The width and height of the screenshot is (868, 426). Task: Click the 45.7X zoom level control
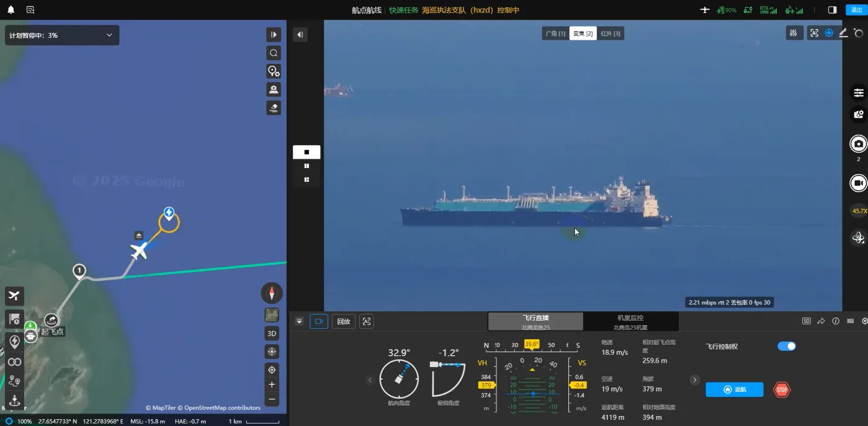(x=859, y=211)
